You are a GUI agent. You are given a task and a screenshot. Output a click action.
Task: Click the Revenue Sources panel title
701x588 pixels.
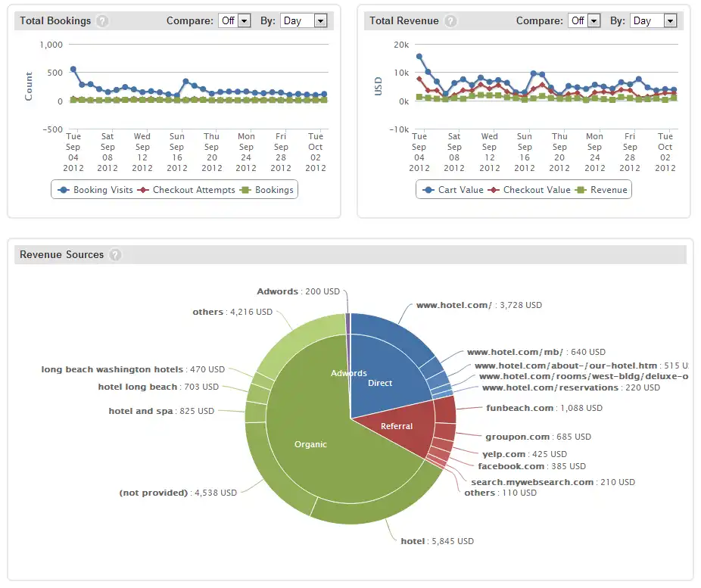click(61, 255)
